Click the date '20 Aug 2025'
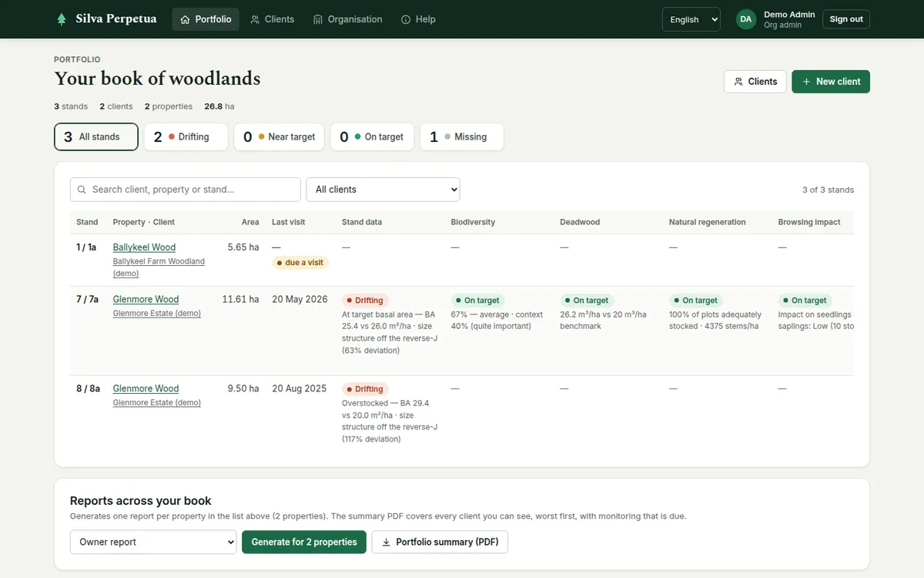The image size is (924, 578). click(x=300, y=388)
